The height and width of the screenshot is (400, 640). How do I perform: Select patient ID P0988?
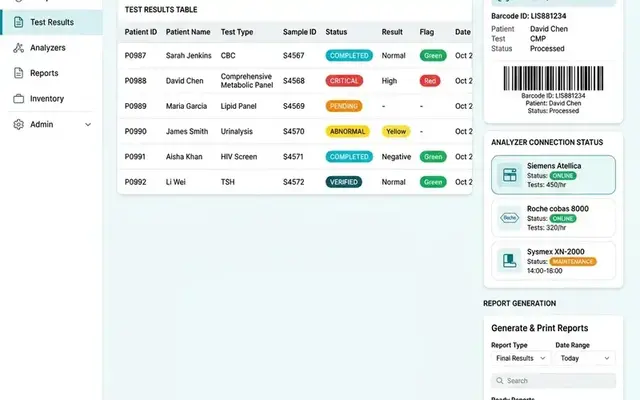pos(135,81)
